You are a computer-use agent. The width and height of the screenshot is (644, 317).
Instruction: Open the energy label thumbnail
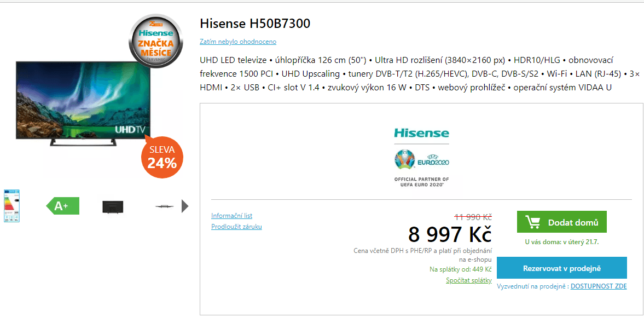pos(11,205)
